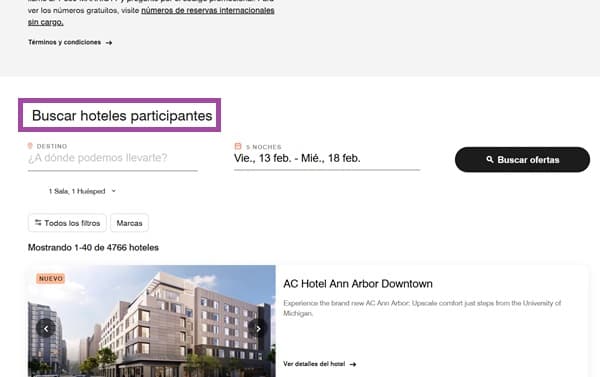
Task: Click the 5 NOCHES label
Action: (264, 147)
